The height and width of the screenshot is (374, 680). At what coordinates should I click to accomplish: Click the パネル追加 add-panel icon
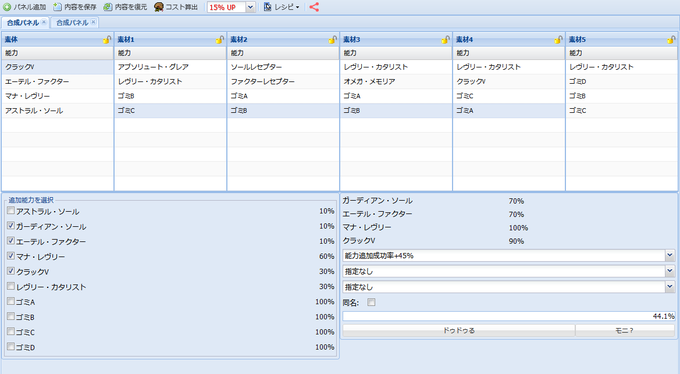(x=7, y=7)
